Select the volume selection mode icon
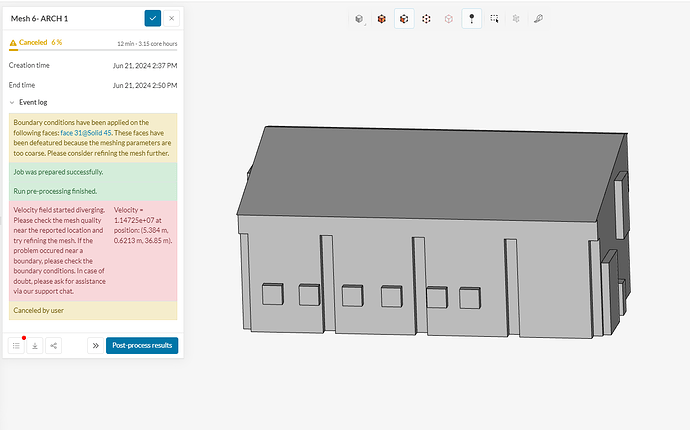Image resolution: width=690 pixels, height=430 pixels. 382,19
